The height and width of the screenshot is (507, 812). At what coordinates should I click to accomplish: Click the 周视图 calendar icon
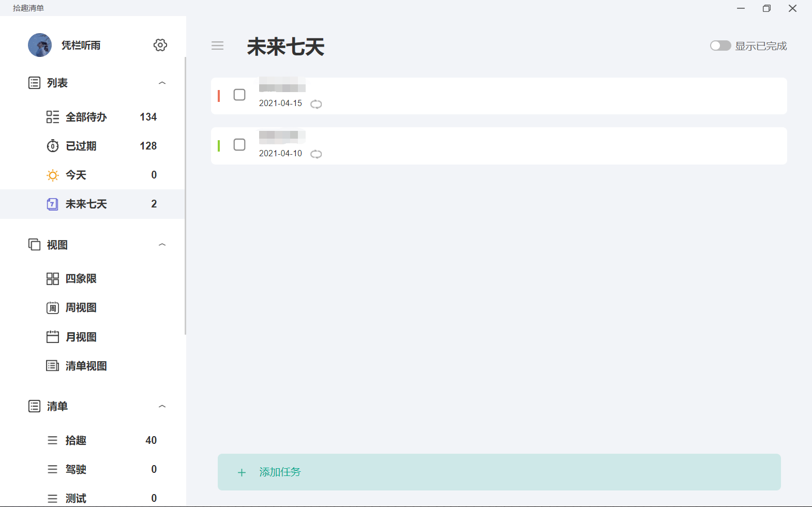click(x=52, y=308)
